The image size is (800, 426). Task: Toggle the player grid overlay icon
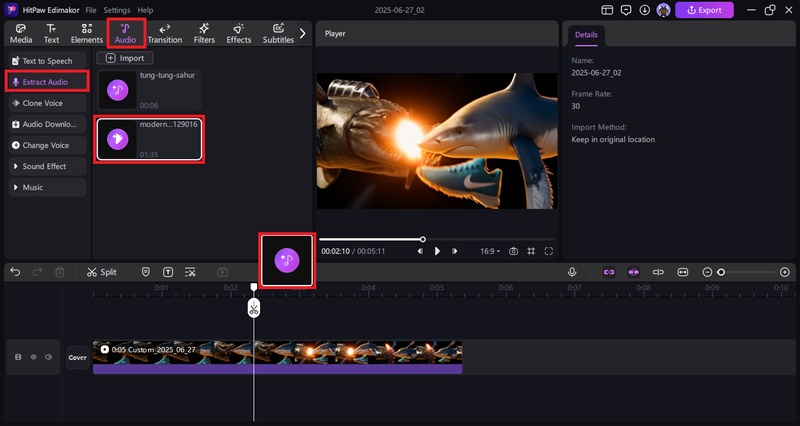pos(531,251)
